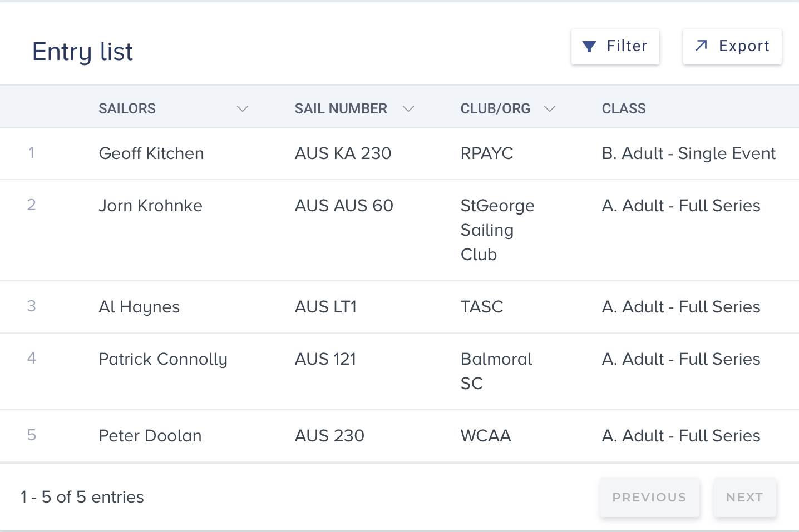Select Peter Doolan's entry row
Image resolution: width=799 pixels, height=532 pixels.
pyautogui.click(x=150, y=436)
